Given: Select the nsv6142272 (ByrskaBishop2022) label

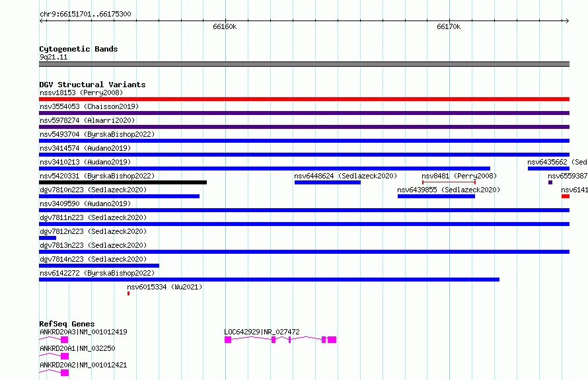Looking at the screenshot, I should tap(97, 273).
